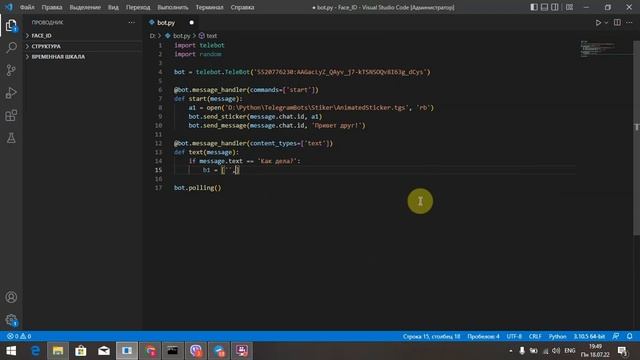640x360 pixels.
Task: Toggle secondary side bar visibility
Action: tap(555, 7)
